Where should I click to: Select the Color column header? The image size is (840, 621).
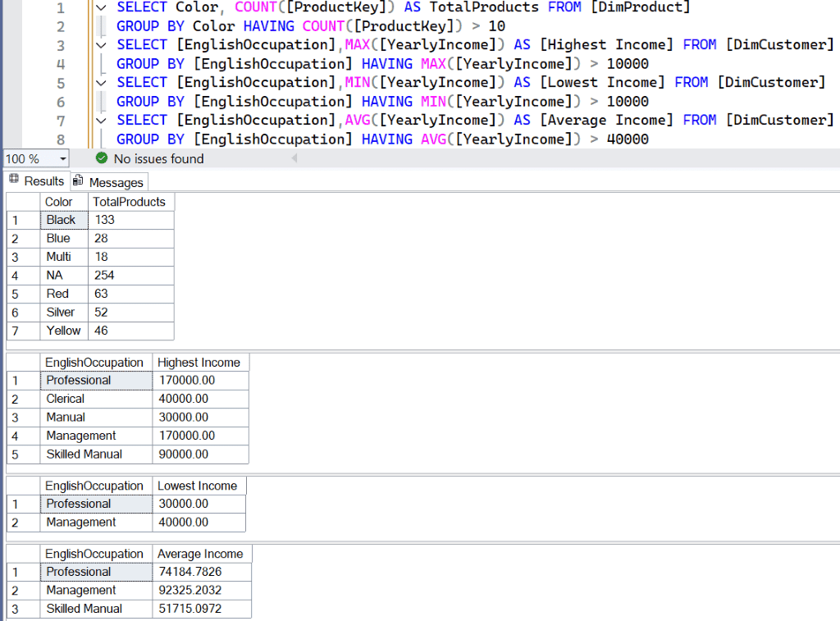(59, 201)
